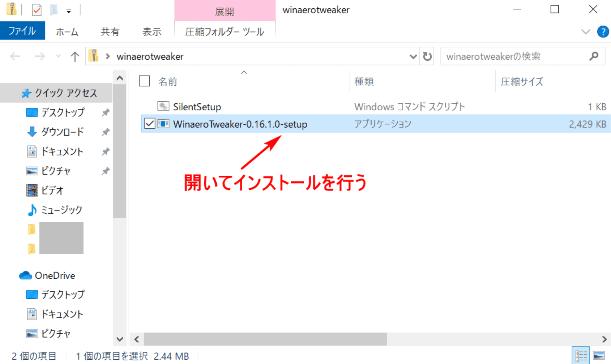Select OneDrive in navigation pane

point(55,275)
